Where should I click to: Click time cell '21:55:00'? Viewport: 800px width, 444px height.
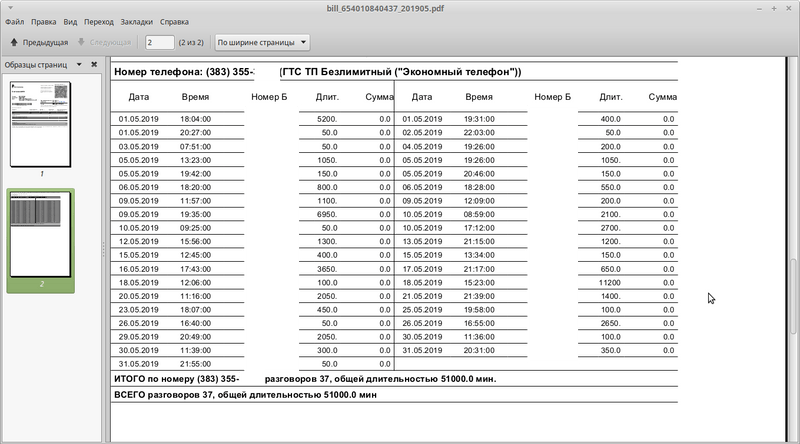point(195,364)
